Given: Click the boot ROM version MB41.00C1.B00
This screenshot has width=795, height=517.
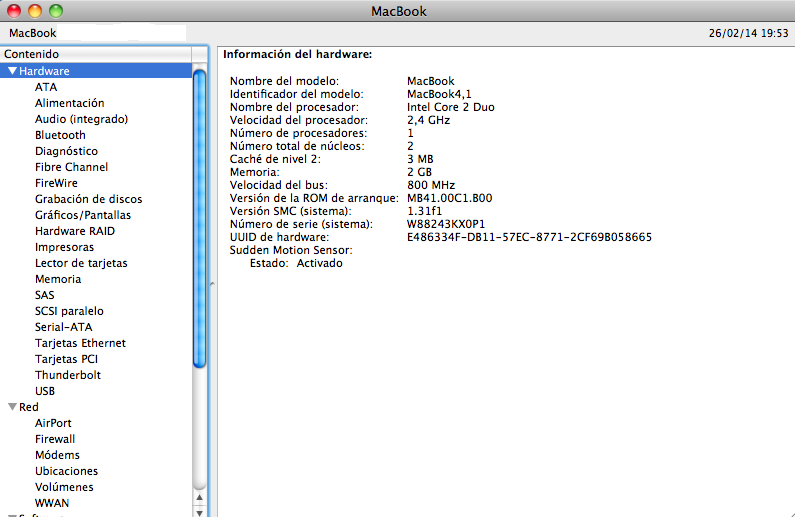Looking at the screenshot, I should click(449, 198).
